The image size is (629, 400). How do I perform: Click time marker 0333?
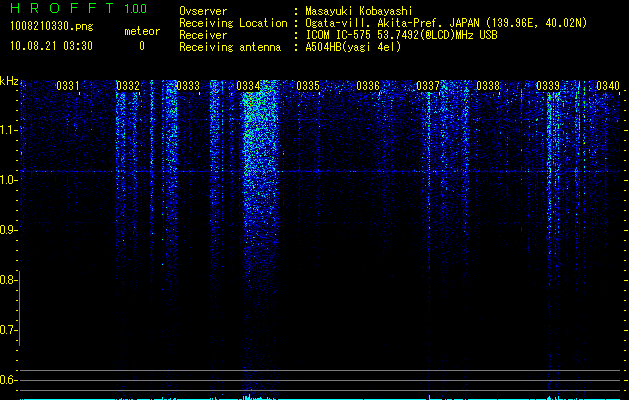click(x=188, y=86)
